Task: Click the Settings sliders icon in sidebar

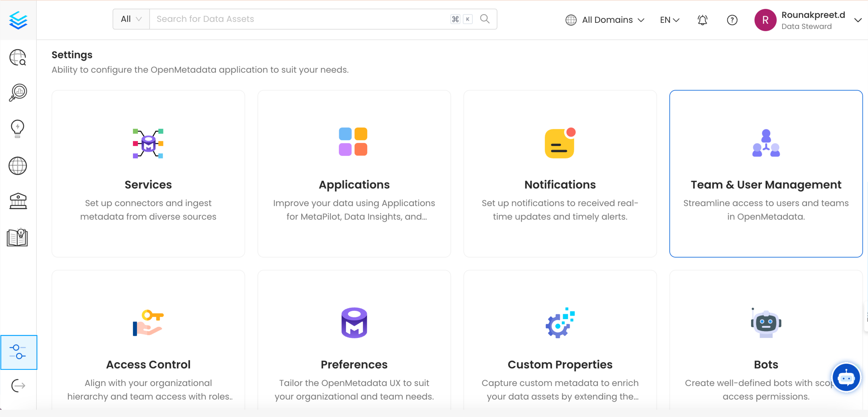Action: click(18, 353)
